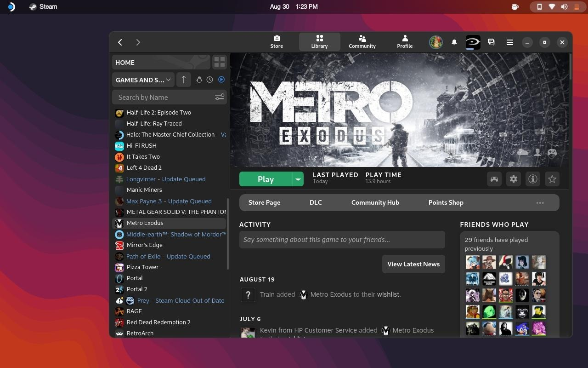Open the Steam chat icon
This screenshot has height=368, width=588.
click(x=491, y=42)
